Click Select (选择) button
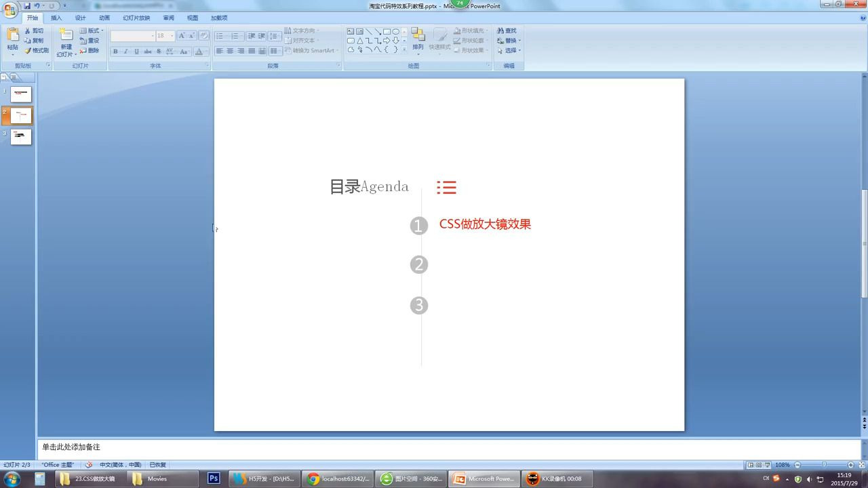Image resolution: width=868 pixels, height=488 pixels. click(508, 50)
